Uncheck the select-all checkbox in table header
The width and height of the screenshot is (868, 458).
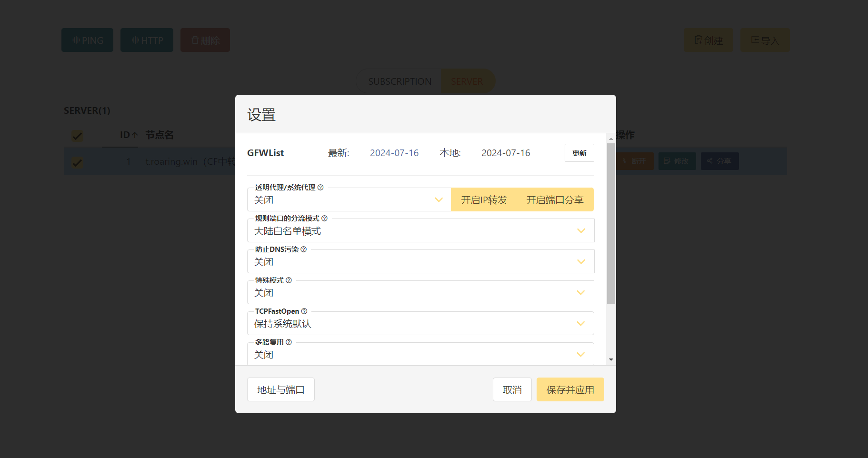click(x=77, y=136)
